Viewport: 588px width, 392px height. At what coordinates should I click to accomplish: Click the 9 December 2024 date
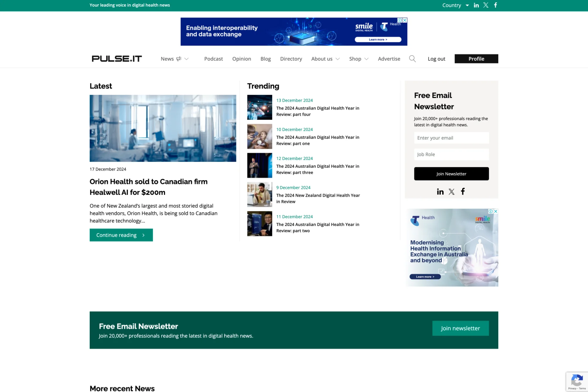click(x=293, y=187)
